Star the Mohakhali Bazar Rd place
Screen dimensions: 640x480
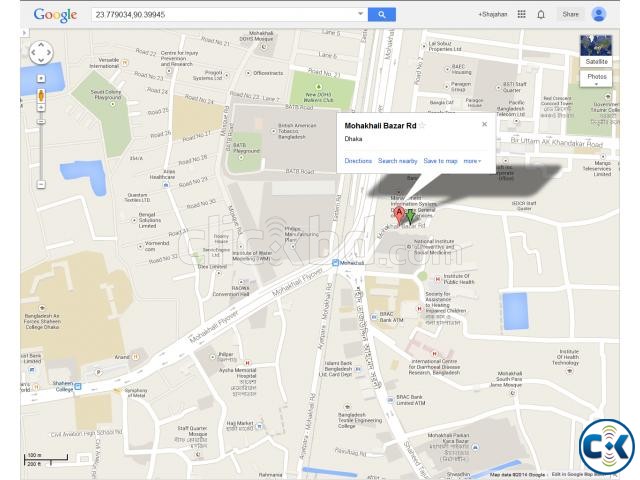tap(422, 125)
